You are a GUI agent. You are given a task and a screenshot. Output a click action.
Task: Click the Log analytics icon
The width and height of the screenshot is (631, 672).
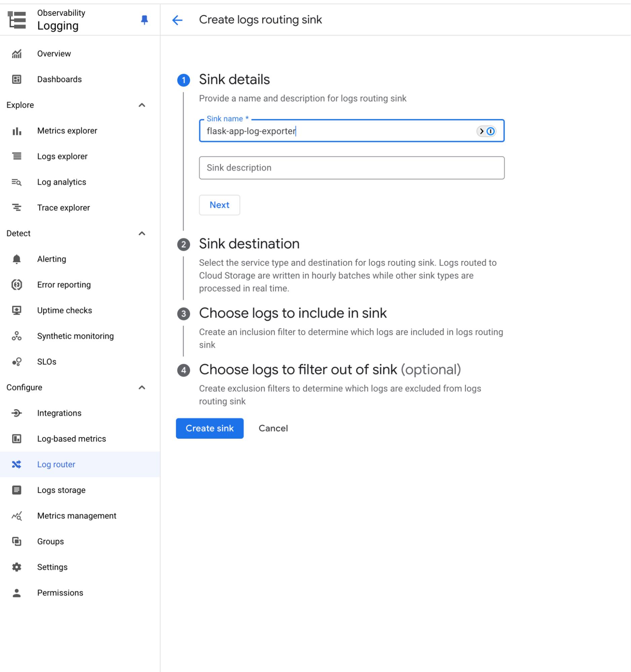pos(16,182)
